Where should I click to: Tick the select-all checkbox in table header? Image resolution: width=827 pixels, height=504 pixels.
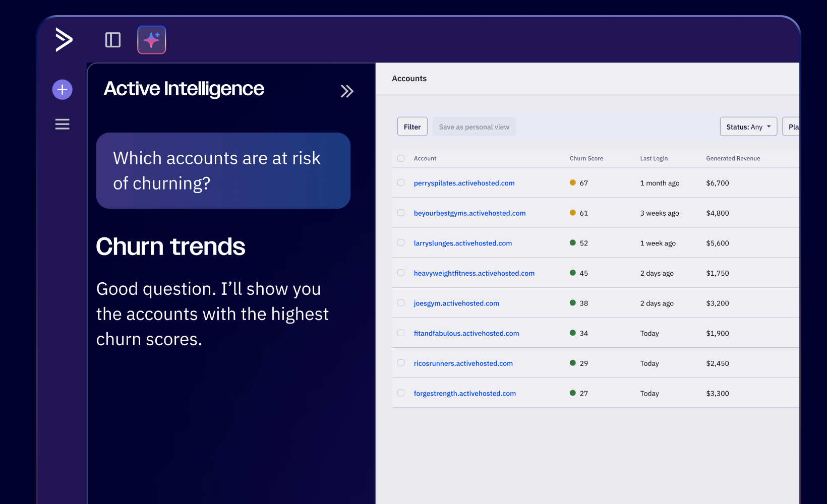(401, 158)
